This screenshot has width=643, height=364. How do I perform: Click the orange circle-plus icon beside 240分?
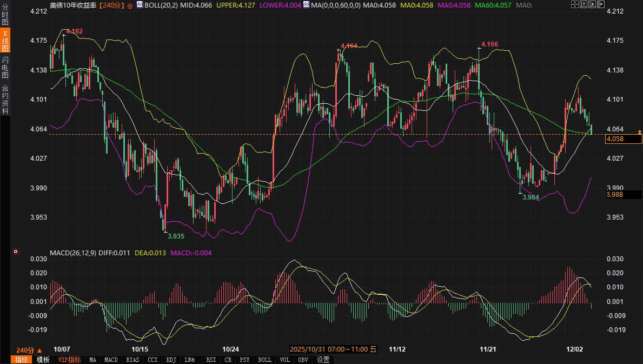coord(130,5)
